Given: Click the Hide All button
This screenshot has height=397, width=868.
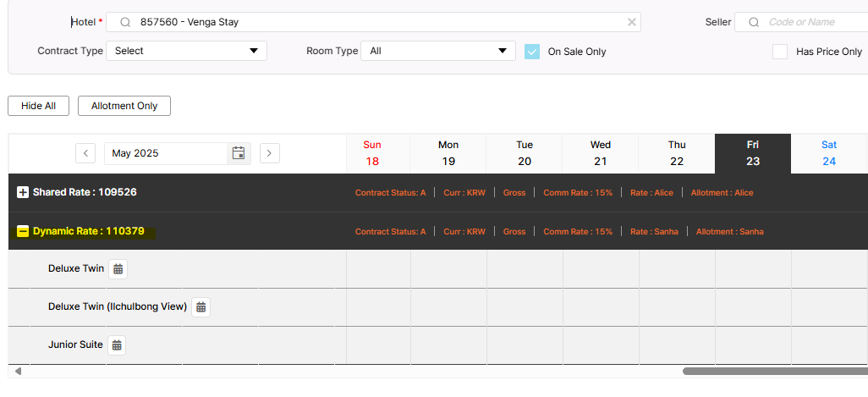Looking at the screenshot, I should point(38,106).
